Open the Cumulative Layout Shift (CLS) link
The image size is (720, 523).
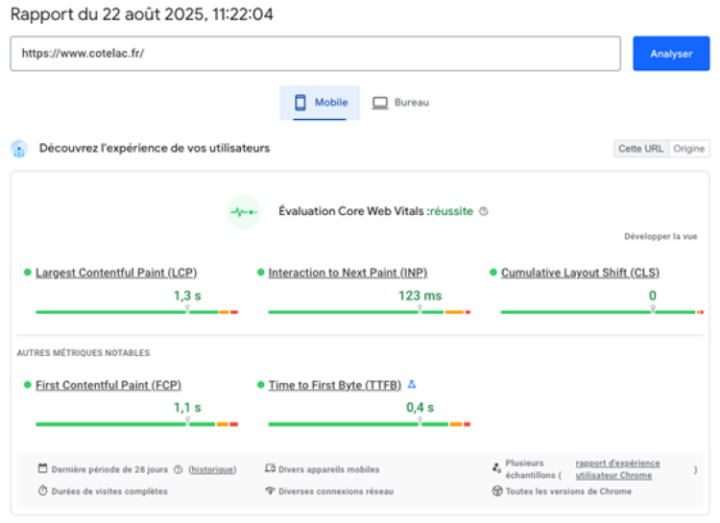pos(580,273)
